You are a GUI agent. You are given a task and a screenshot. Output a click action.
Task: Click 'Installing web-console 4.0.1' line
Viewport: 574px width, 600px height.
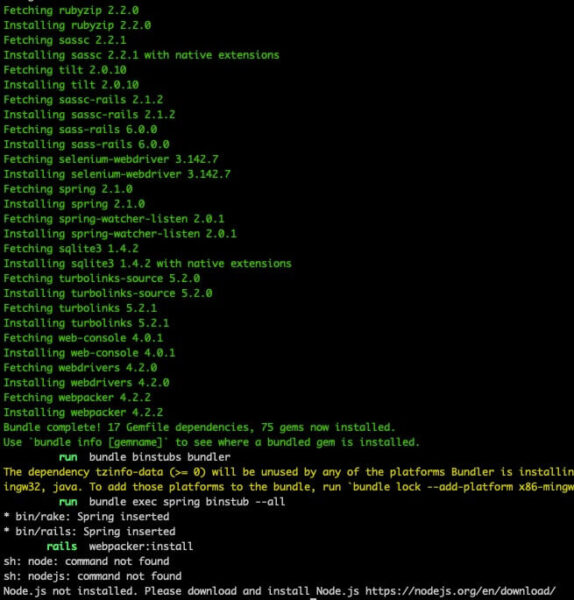pos(90,354)
